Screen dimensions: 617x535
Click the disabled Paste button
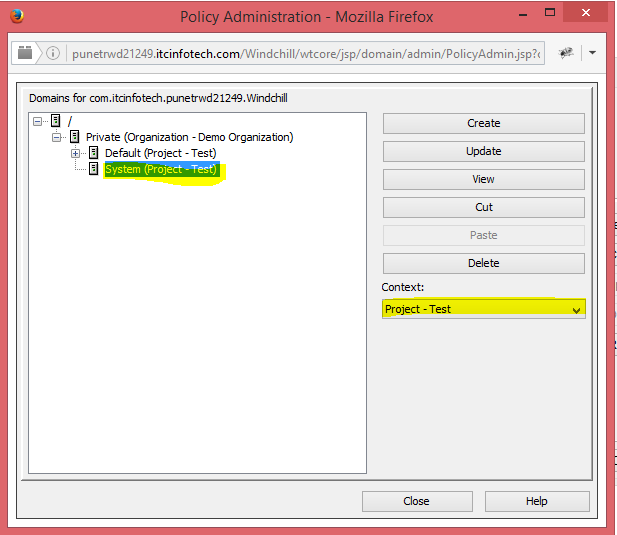coord(484,235)
